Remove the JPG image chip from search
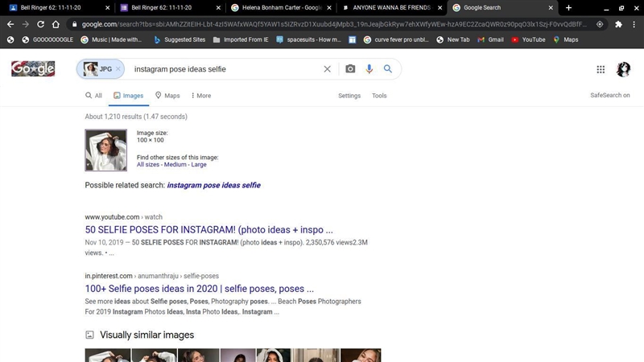This screenshot has height=362, width=644. (x=118, y=69)
